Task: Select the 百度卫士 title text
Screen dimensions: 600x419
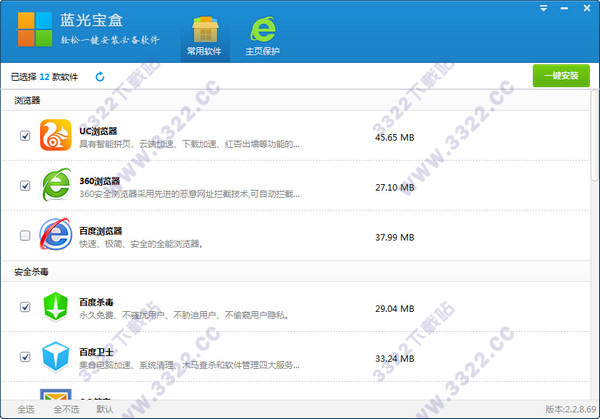Action: pyautogui.click(x=96, y=352)
